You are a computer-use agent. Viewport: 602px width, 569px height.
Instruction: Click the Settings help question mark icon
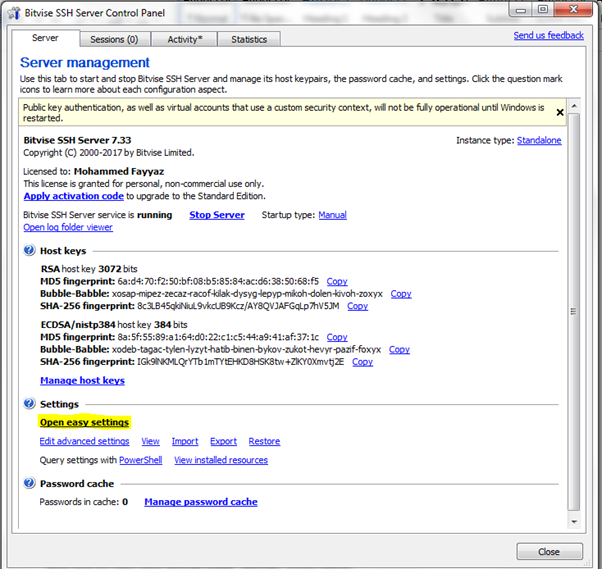pos(30,404)
